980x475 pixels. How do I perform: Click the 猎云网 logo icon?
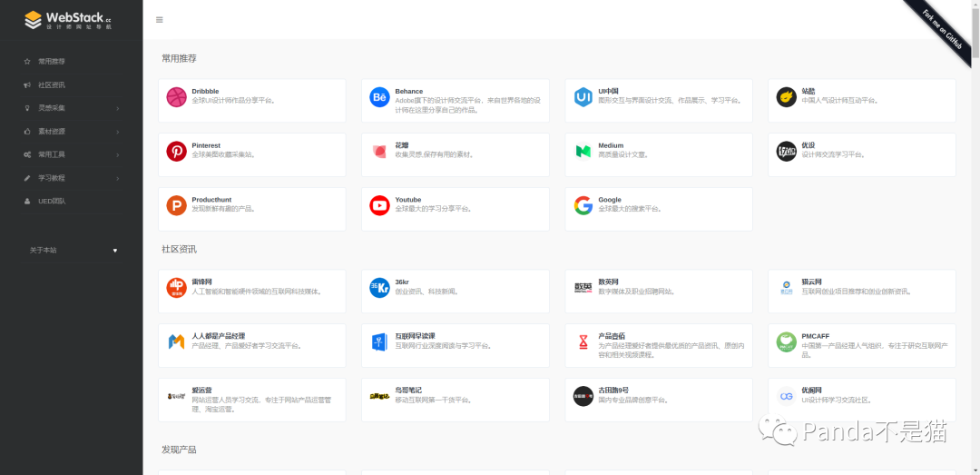[786, 288]
